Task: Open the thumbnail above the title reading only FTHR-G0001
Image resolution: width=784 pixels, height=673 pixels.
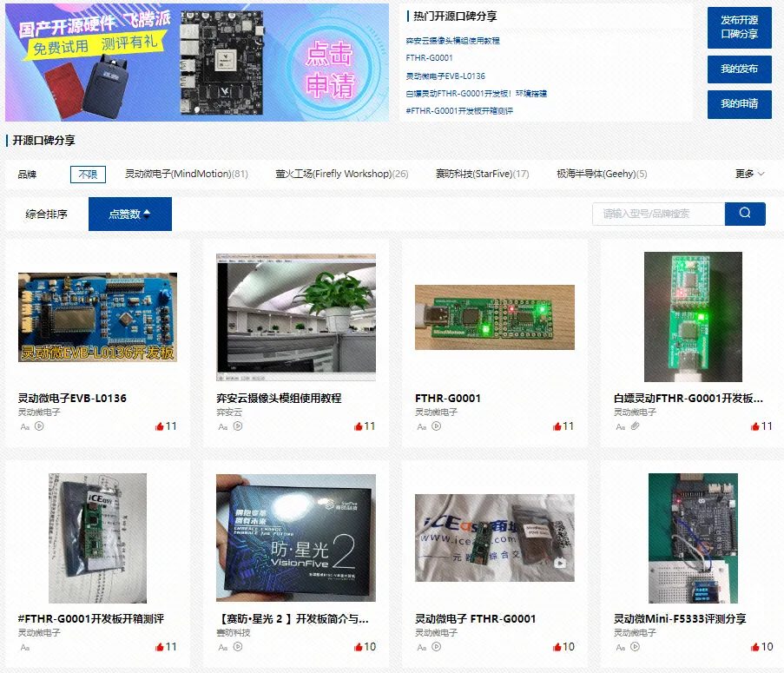Action: 495,317
